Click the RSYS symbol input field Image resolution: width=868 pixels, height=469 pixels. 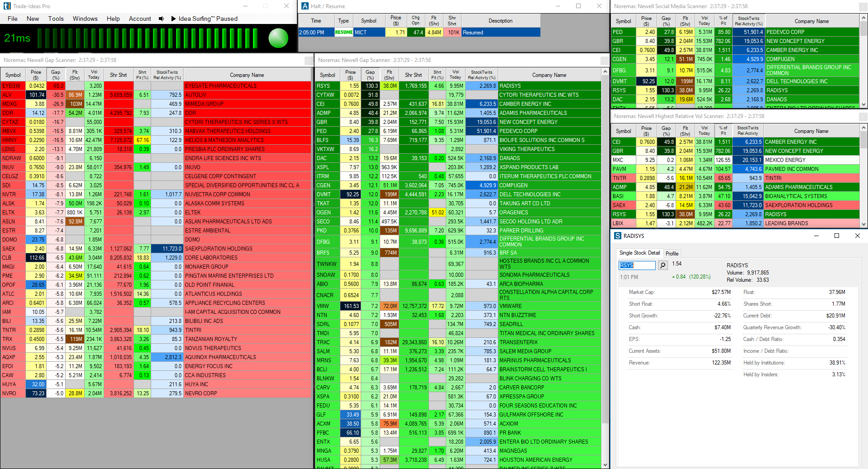(x=637, y=265)
